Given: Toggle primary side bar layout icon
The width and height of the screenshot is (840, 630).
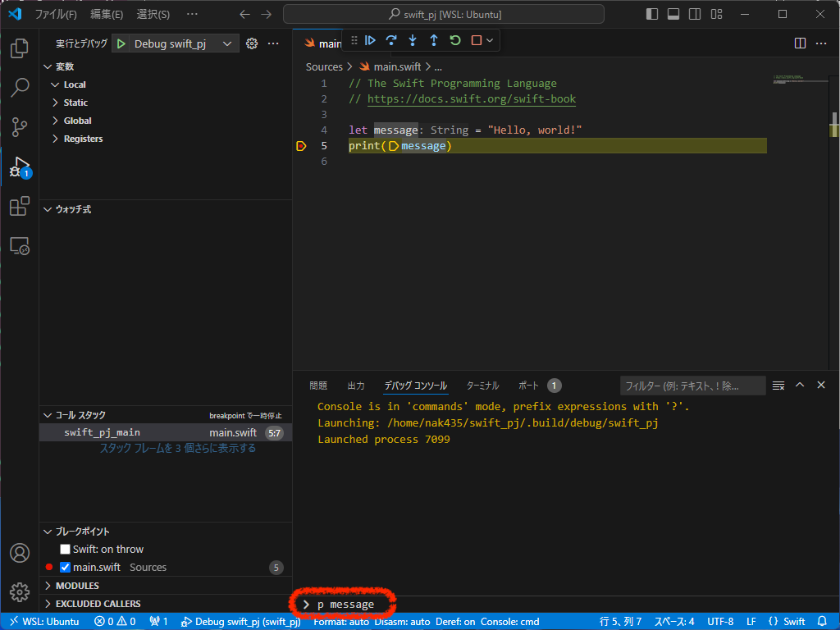Looking at the screenshot, I should click(652, 15).
